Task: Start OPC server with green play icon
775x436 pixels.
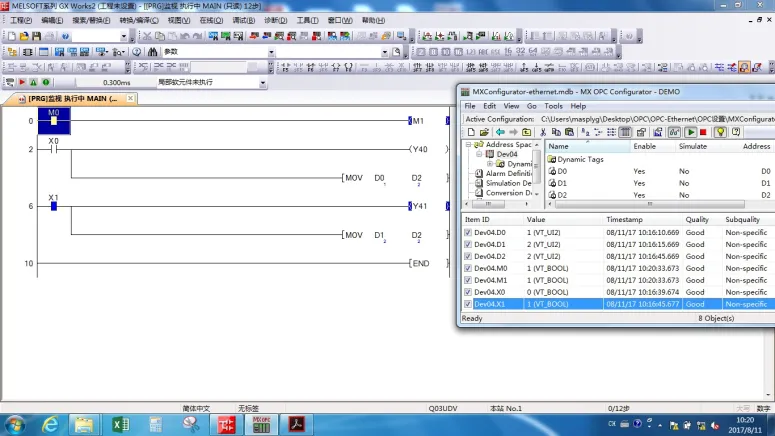Action: coord(690,132)
